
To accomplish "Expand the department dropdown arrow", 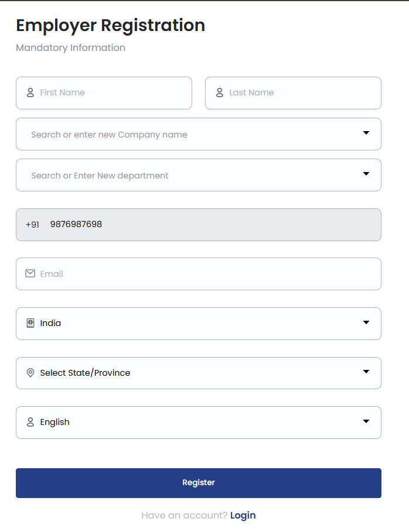I will [x=366, y=174].
